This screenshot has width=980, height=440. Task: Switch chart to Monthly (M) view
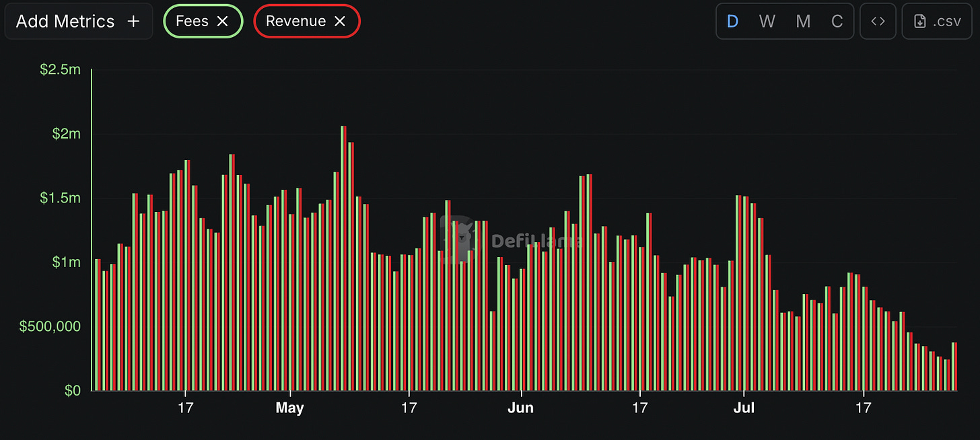point(803,22)
